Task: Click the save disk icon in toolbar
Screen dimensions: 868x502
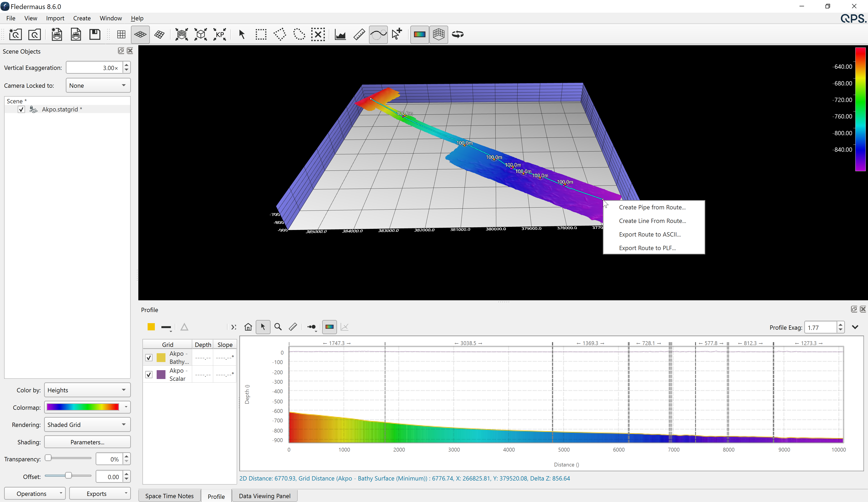Action: click(x=95, y=34)
